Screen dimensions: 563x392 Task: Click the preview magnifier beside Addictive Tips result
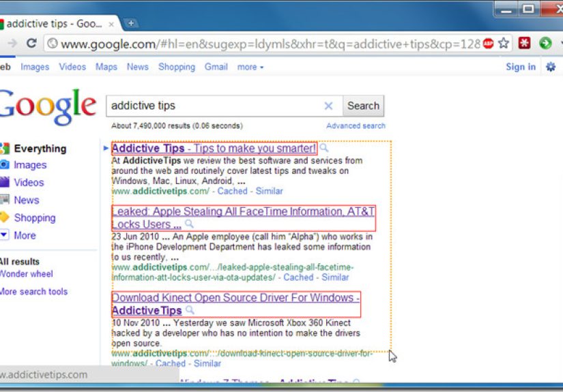pos(324,147)
